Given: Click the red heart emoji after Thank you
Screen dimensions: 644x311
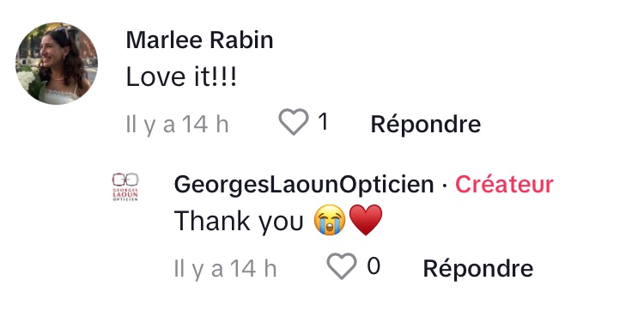Looking at the screenshot, I should click(x=366, y=220).
